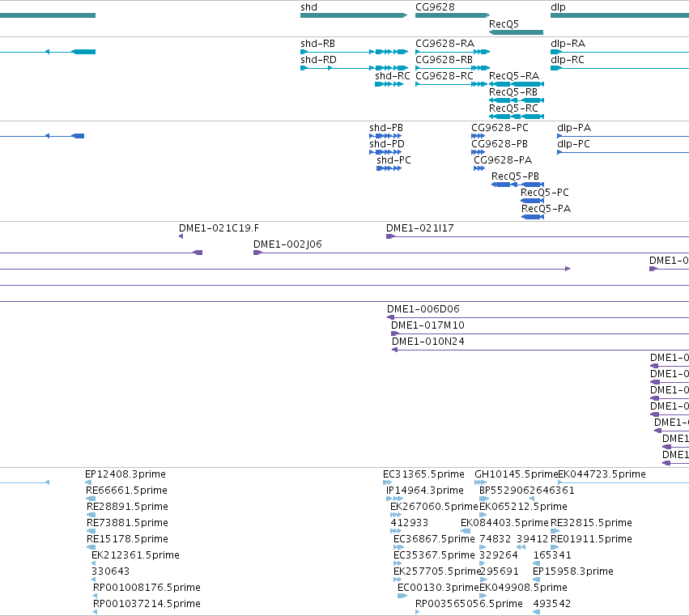
Task: Select the shd gene bar
Action: tap(354, 15)
